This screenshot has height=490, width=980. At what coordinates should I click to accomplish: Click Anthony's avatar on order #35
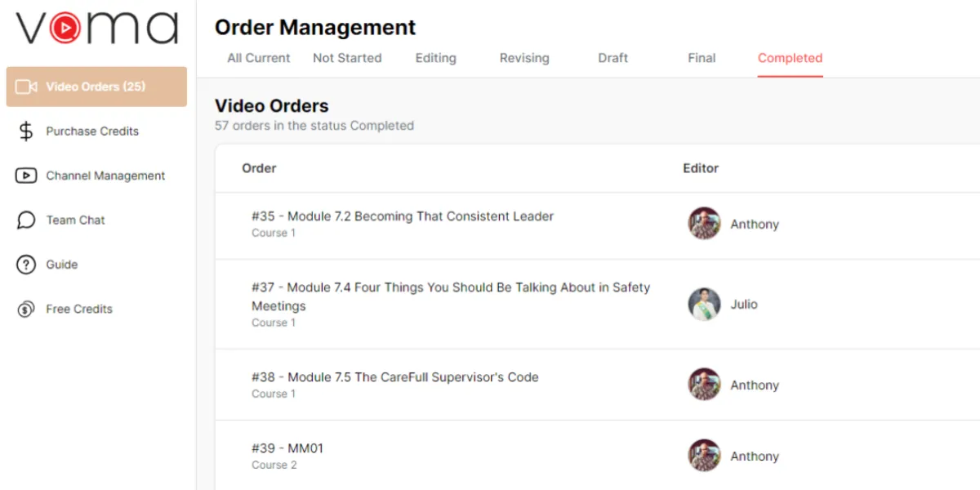(x=704, y=224)
